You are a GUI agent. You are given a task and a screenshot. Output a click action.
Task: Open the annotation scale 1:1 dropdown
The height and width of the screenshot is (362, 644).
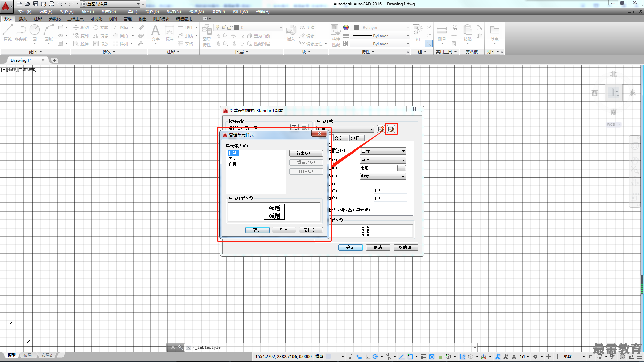pyautogui.click(x=524, y=357)
